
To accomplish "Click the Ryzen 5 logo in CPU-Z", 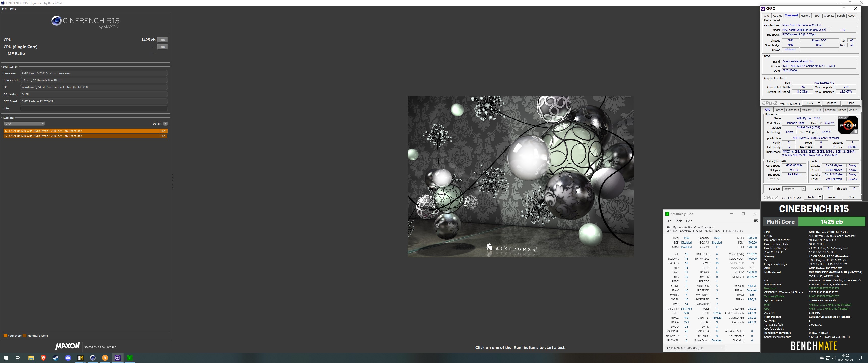I will click(x=848, y=125).
